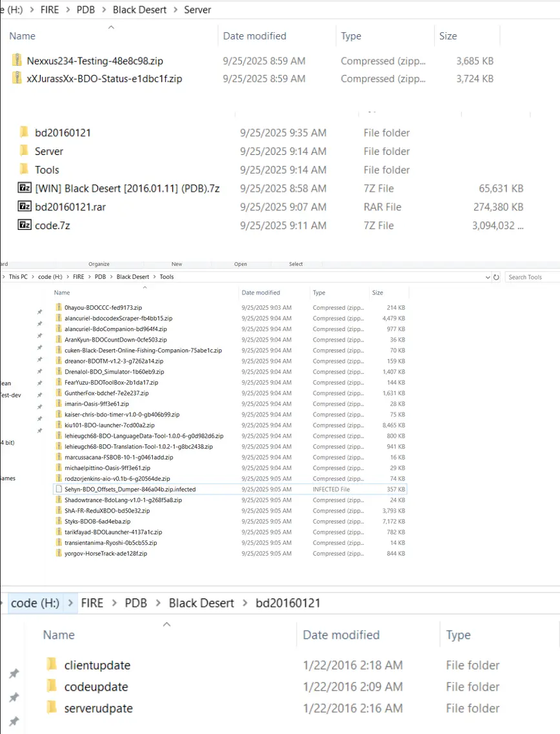Click the refresh button beside Tools address bar
The height and width of the screenshot is (734, 560).
click(x=496, y=277)
